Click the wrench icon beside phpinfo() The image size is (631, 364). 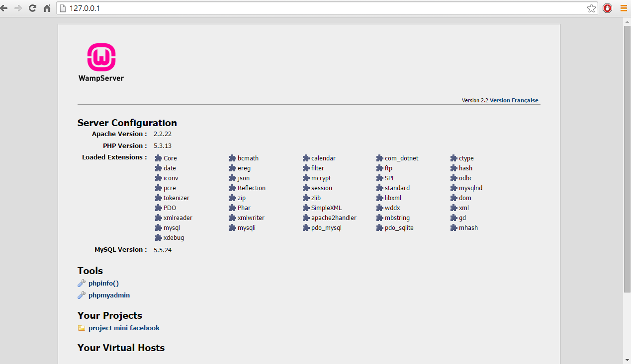click(82, 284)
